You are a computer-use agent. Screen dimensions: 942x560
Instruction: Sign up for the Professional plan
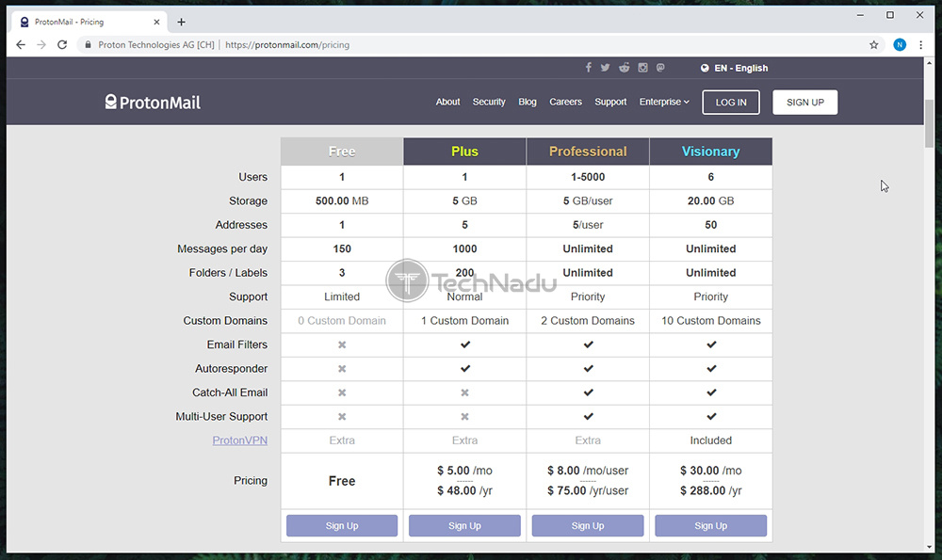click(588, 525)
